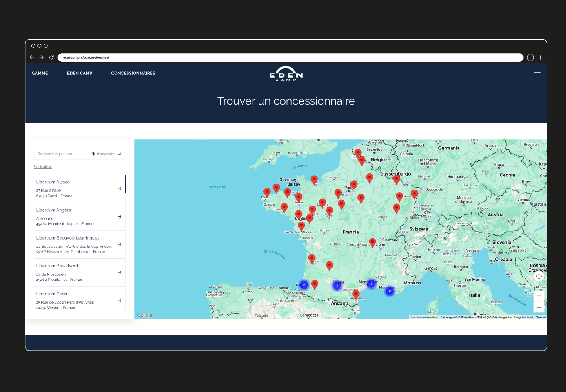Expand Libertium Angers dealer arrow
566x392 pixels.
click(119, 216)
